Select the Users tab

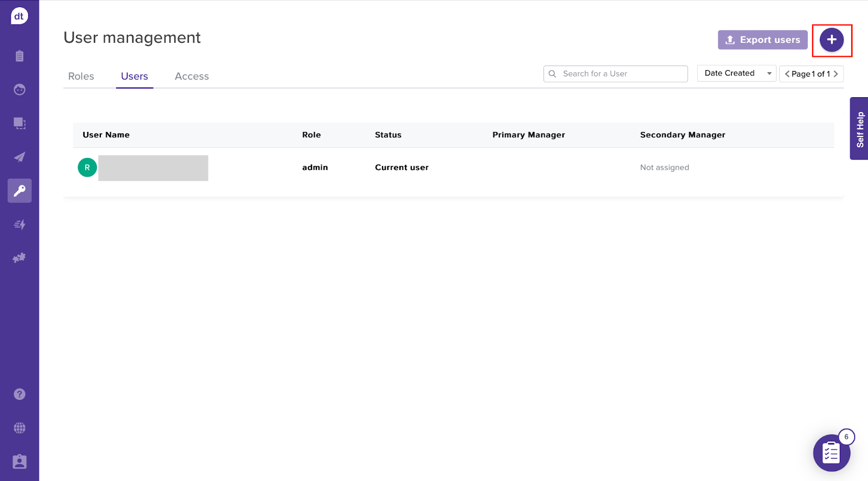pos(135,77)
